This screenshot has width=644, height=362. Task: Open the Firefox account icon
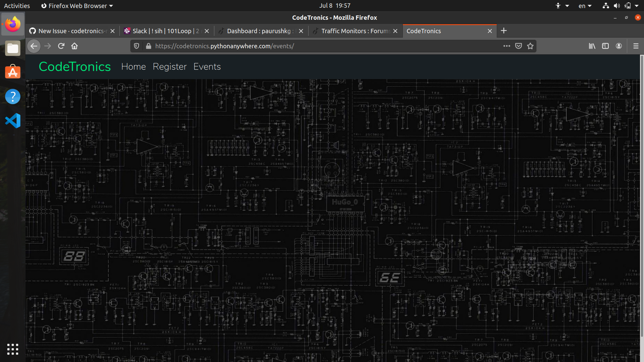click(619, 46)
